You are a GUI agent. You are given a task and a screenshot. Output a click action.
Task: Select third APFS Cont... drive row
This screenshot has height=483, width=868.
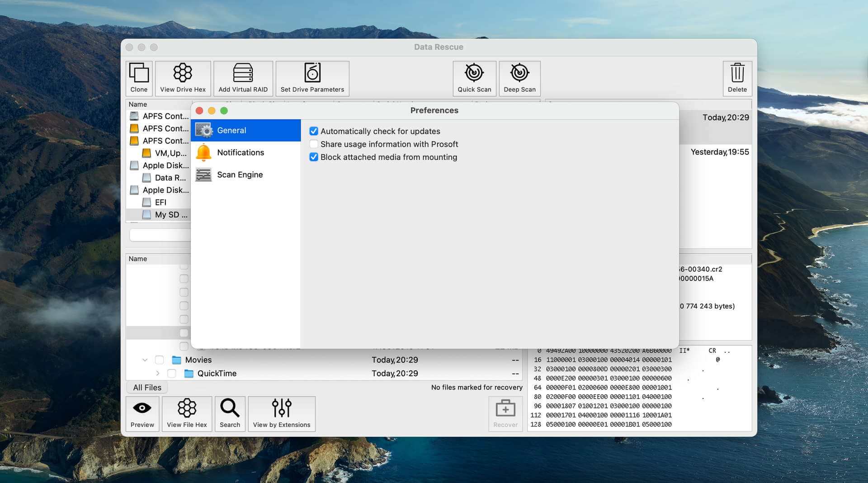[158, 141]
